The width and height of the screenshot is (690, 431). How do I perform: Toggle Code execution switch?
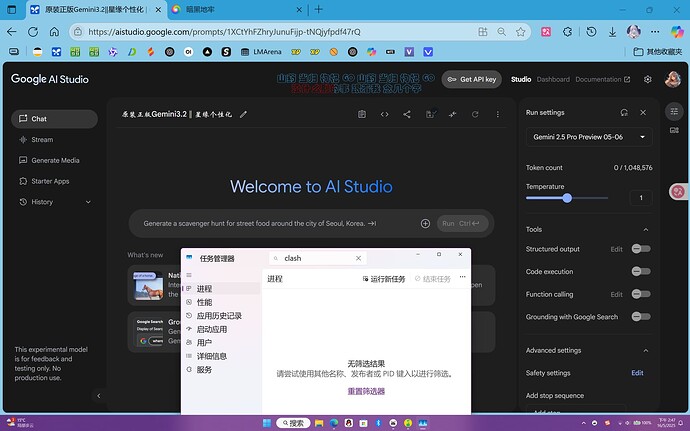(x=641, y=272)
